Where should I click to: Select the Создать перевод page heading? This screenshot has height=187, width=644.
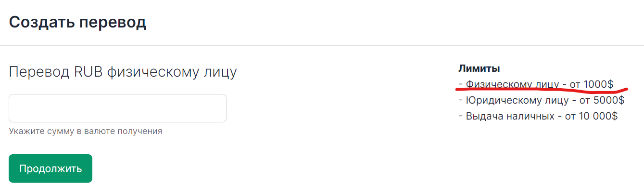[77, 22]
